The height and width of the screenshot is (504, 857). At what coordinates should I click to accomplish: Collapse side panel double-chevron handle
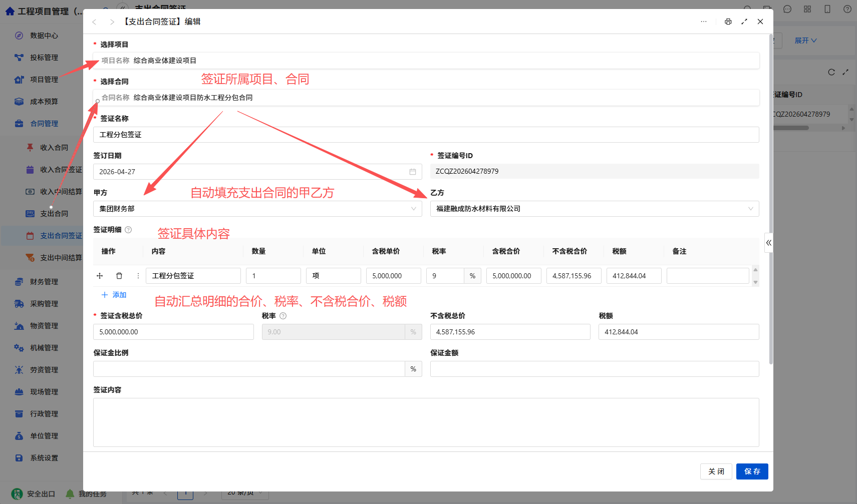click(x=768, y=243)
